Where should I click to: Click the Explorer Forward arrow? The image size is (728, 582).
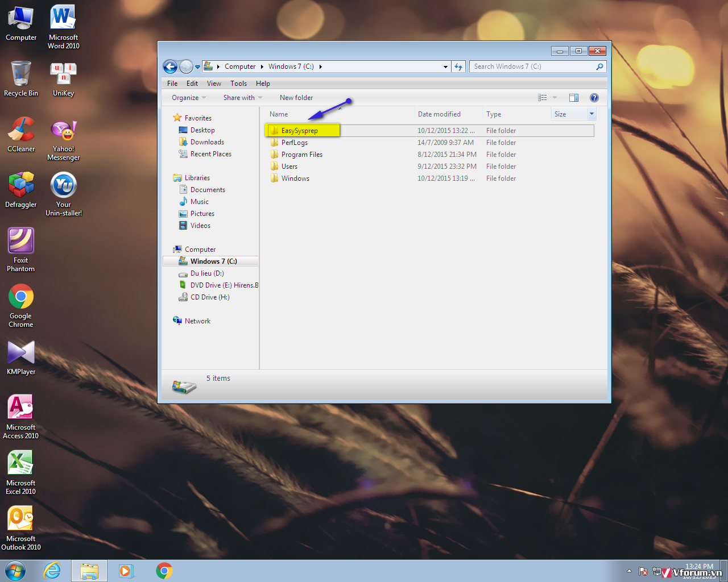pos(186,66)
